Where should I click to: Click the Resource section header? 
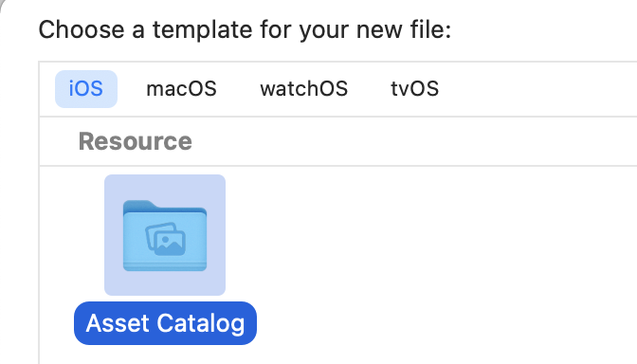(x=136, y=141)
